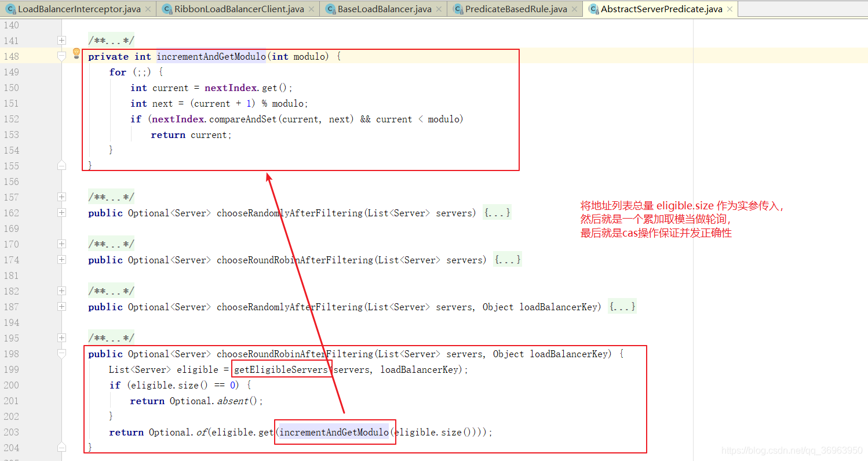
Task: Expand the folded doc comment at line 195
Action: pyautogui.click(x=61, y=338)
